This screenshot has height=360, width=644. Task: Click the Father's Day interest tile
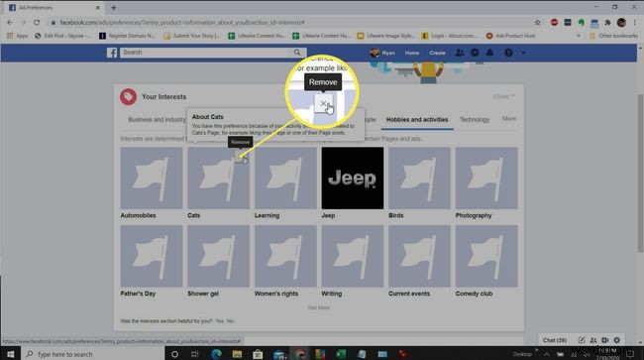(152, 256)
